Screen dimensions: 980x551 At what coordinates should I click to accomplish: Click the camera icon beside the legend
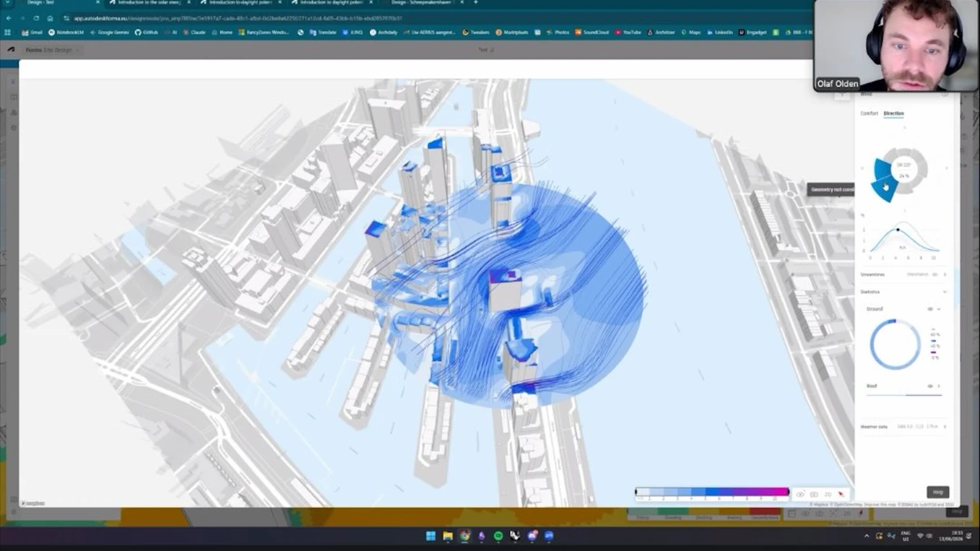814,495
